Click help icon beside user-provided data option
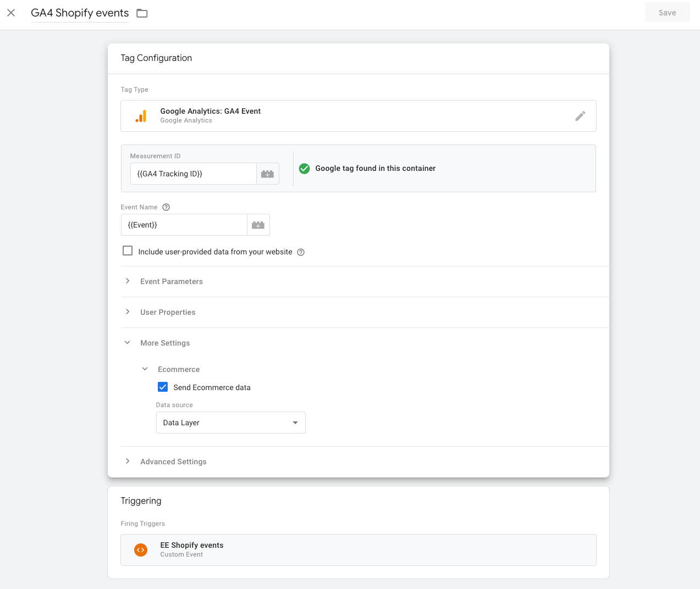Screen dimensions: 700x589 301,252
